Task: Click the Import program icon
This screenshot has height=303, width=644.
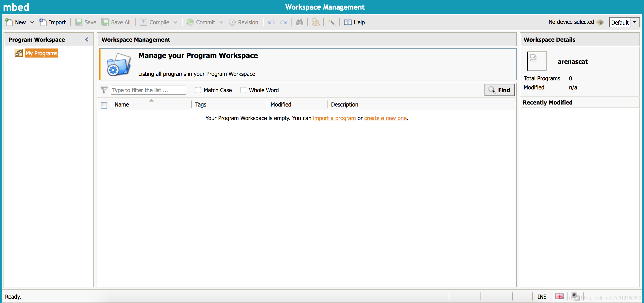Action: [43, 22]
